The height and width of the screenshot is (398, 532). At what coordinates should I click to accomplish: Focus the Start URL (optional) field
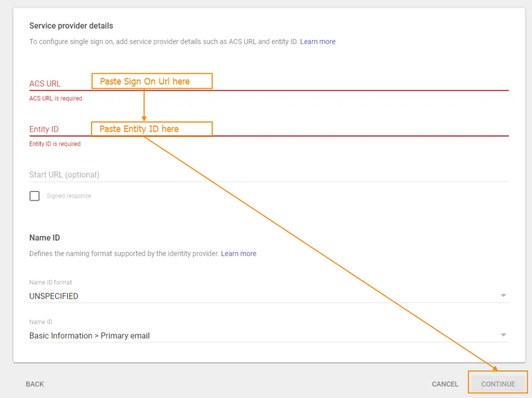click(269, 174)
